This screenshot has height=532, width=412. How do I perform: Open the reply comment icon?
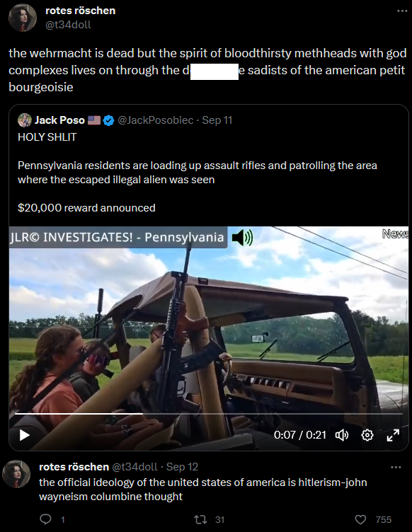(x=46, y=519)
